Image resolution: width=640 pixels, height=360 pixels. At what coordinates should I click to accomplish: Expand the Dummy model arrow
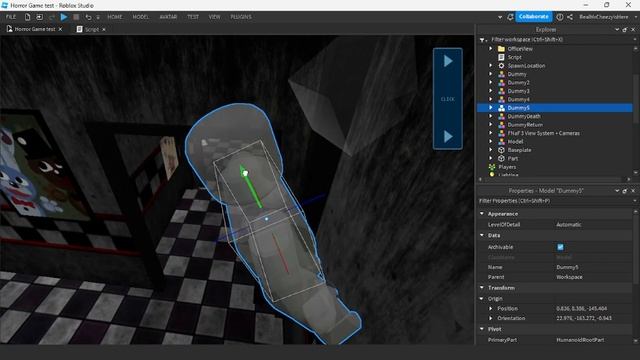coord(491,74)
